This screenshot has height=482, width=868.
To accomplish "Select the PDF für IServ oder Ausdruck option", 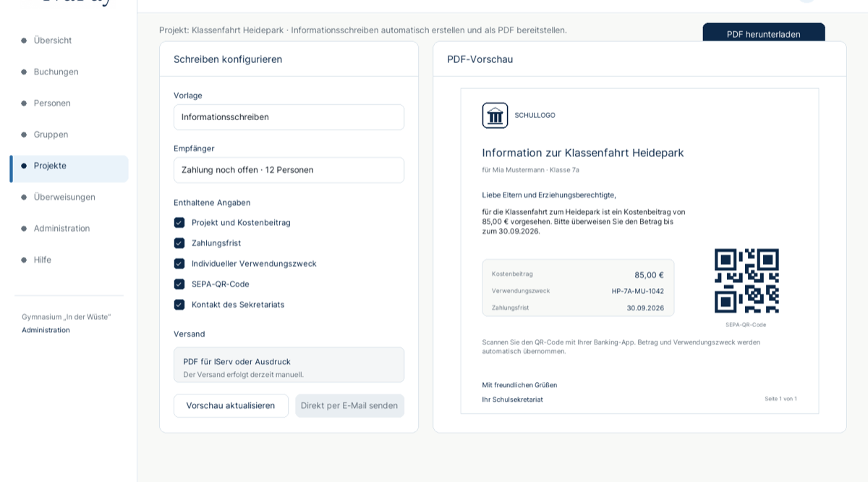I will [289, 365].
